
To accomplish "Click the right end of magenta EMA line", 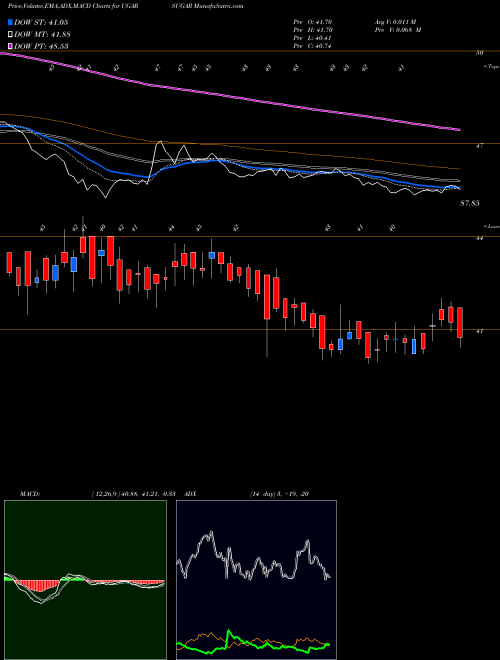I will coord(458,130).
